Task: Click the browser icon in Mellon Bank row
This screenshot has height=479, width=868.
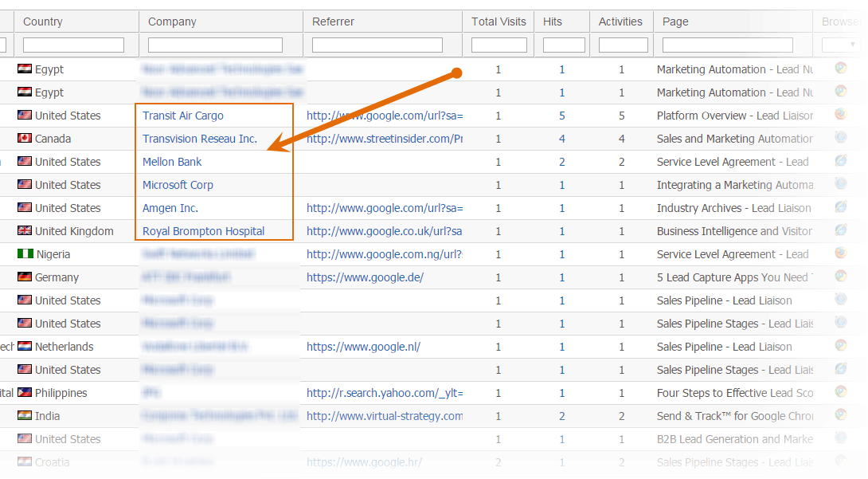Action: (841, 160)
